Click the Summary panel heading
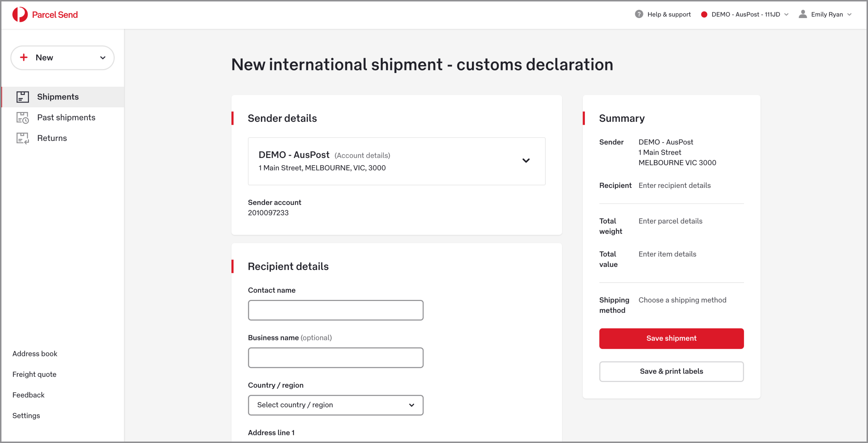This screenshot has width=868, height=443. (x=622, y=119)
